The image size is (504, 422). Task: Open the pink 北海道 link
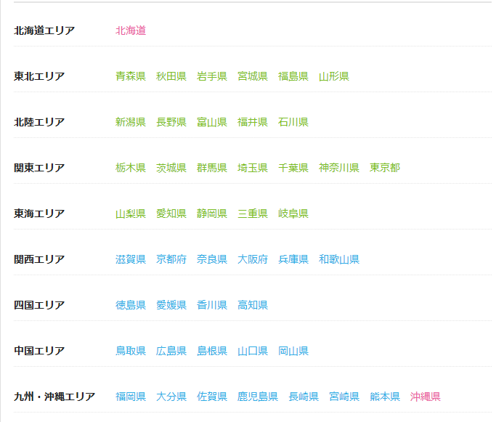coord(131,31)
